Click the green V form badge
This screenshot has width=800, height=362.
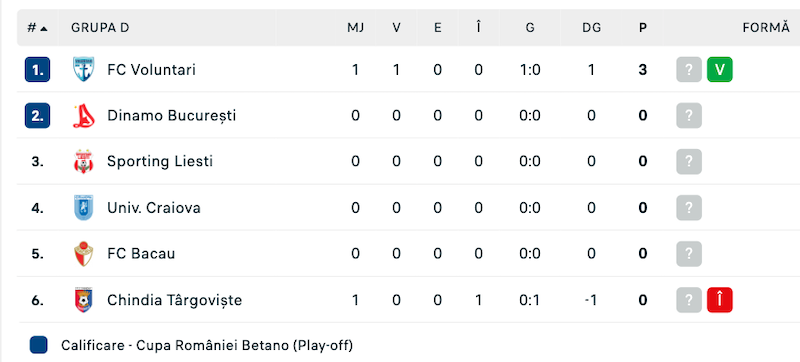pyautogui.click(x=719, y=69)
